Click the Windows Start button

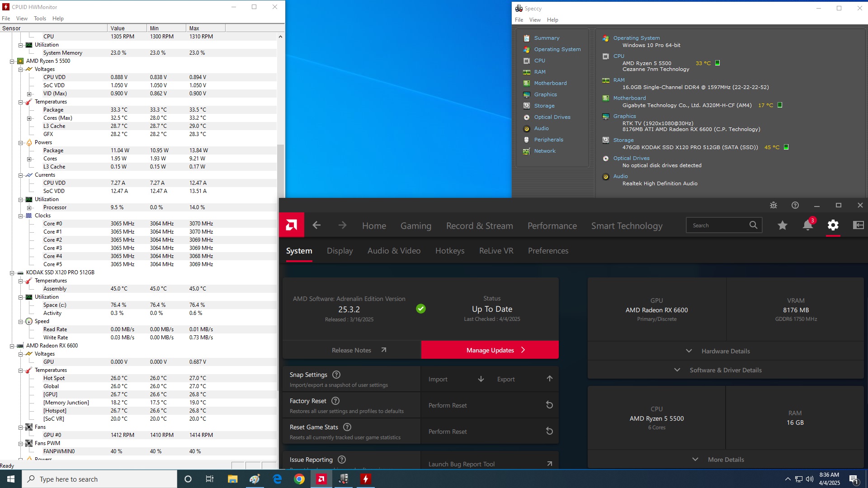(x=11, y=479)
